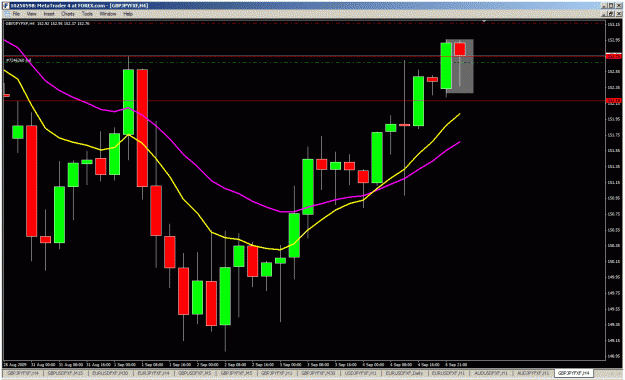Image resolution: width=625 pixels, height=380 pixels.
Task: Switch to the GBPJPYFXF,M30 chart tab
Action: [x=318, y=373]
